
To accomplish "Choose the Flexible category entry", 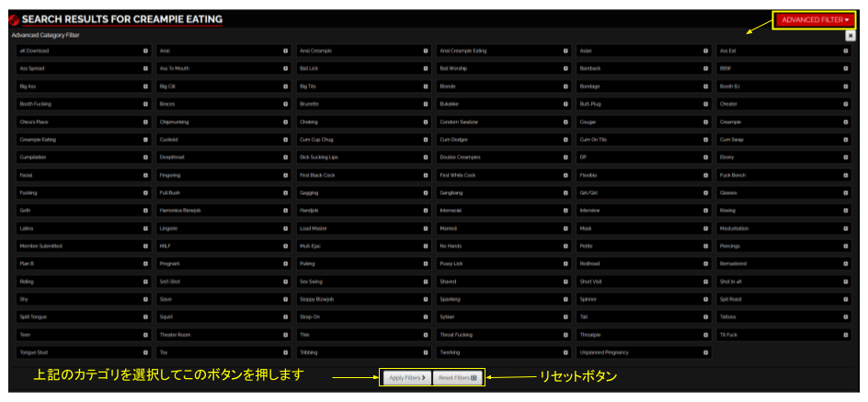I will point(643,175).
